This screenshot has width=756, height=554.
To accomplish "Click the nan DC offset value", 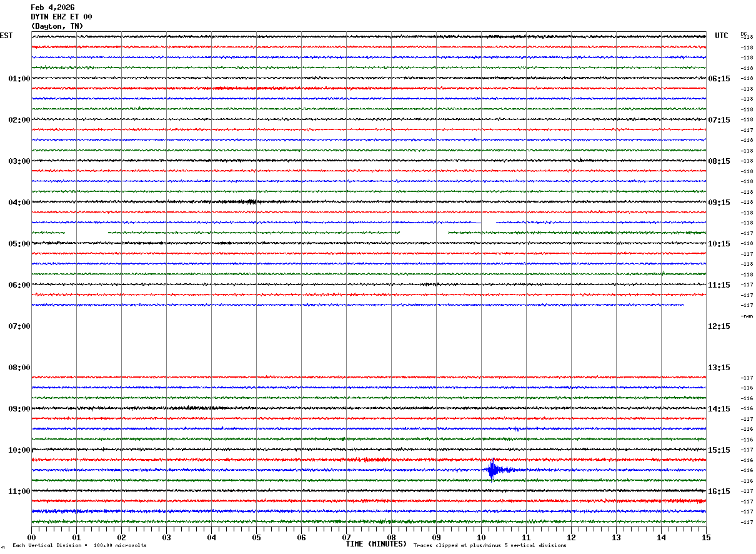I will tap(747, 316).
